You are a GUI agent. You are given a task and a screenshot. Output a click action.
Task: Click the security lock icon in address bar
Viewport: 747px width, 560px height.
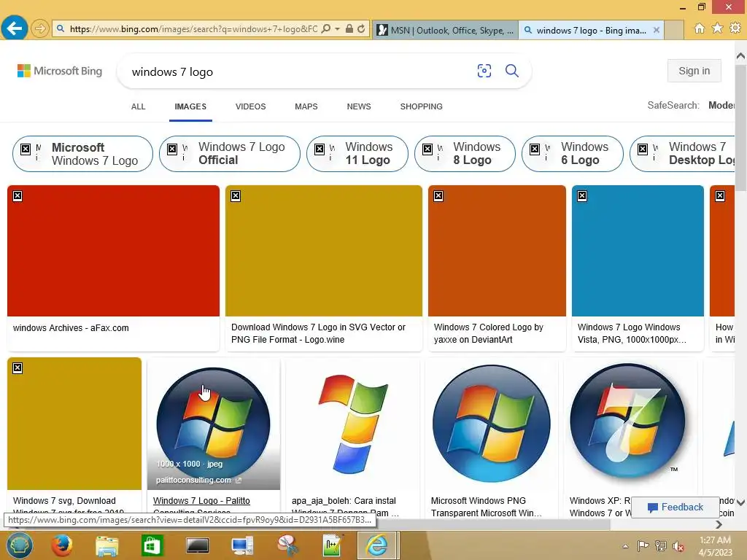[x=349, y=29]
